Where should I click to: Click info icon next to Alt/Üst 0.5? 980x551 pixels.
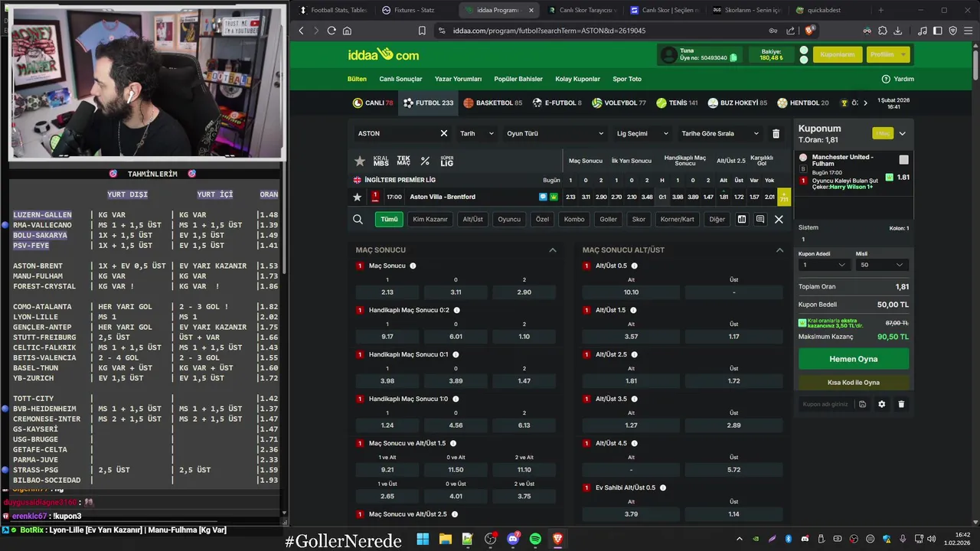[x=634, y=266]
